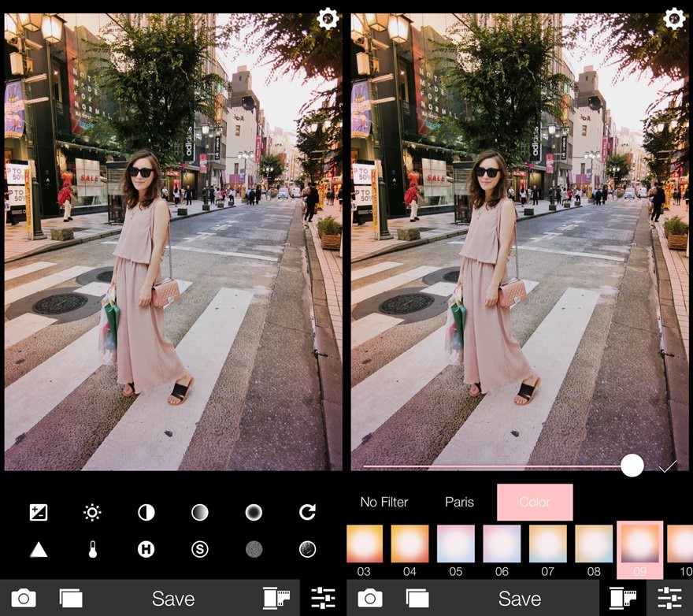Image resolution: width=693 pixels, height=616 pixels.
Task: Open film roll filters on left screen
Action: pyautogui.click(x=276, y=599)
